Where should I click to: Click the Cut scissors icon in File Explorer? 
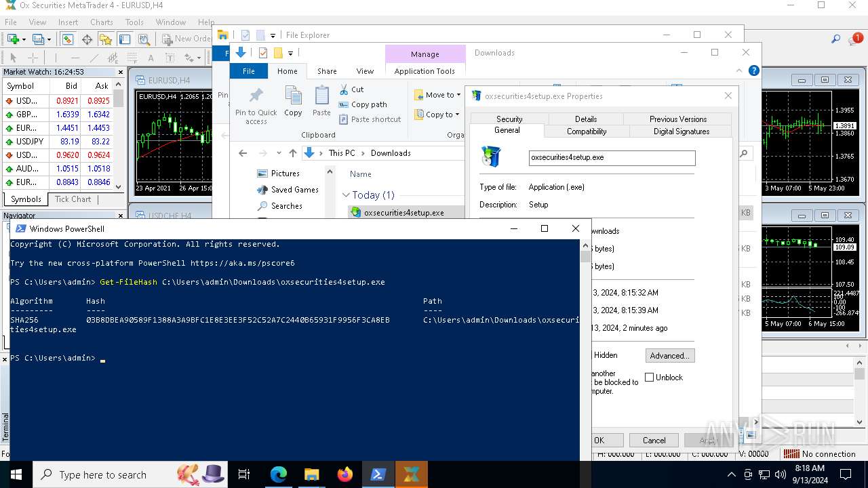coord(344,89)
